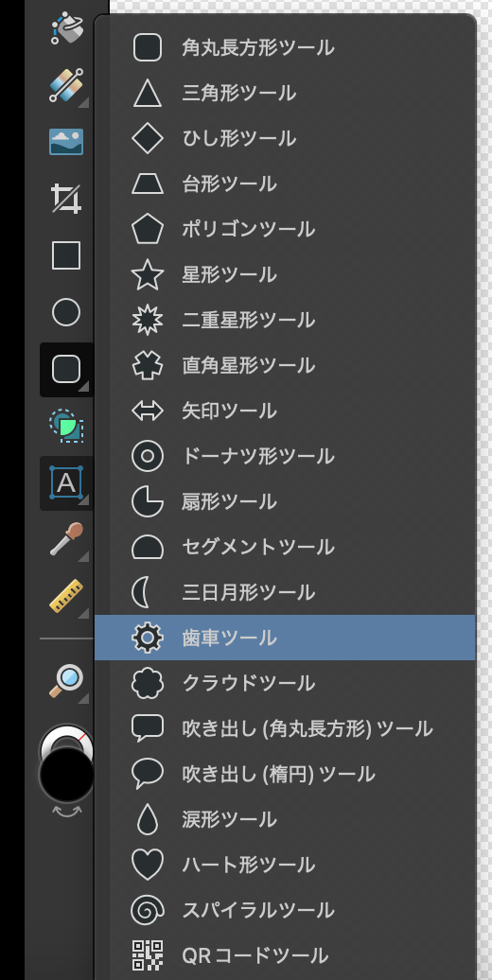Select the Crop tool in the toolbar
The width and height of the screenshot is (492, 980).
[66, 199]
